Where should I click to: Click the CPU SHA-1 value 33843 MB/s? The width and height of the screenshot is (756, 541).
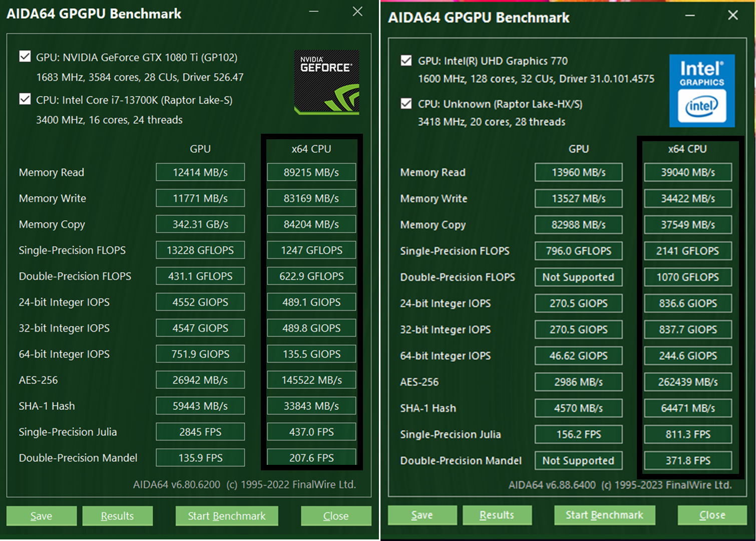pos(311,406)
